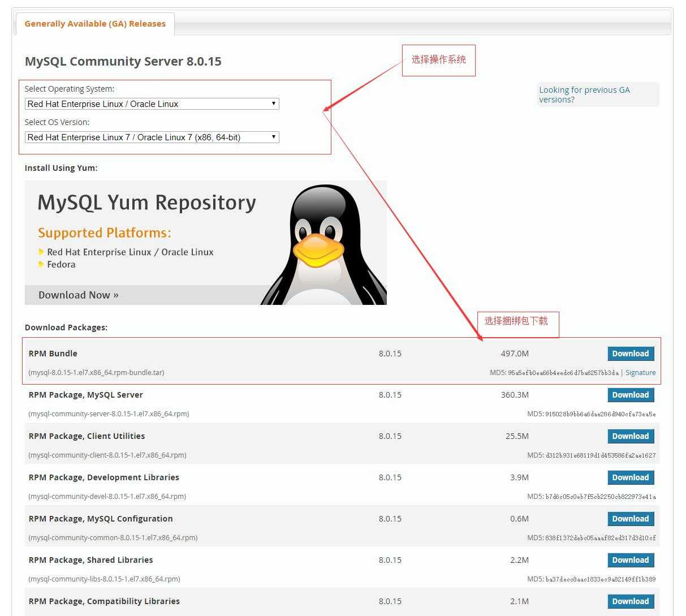Image resolution: width=686 pixels, height=616 pixels.
Task: Select the filename mysql-community-server-8.0.15-1.el7.x86_64.rpm
Action: pyautogui.click(x=109, y=414)
